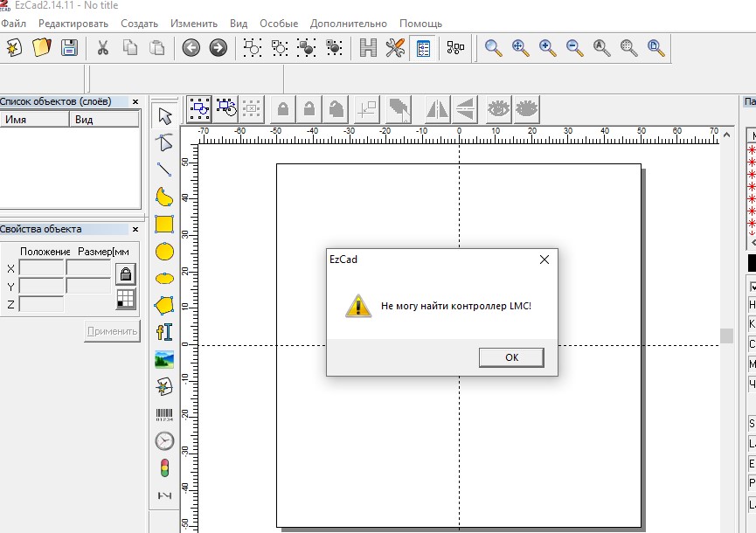
Task: Toggle the size lock padlock in object properties
Action: point(126,274)
